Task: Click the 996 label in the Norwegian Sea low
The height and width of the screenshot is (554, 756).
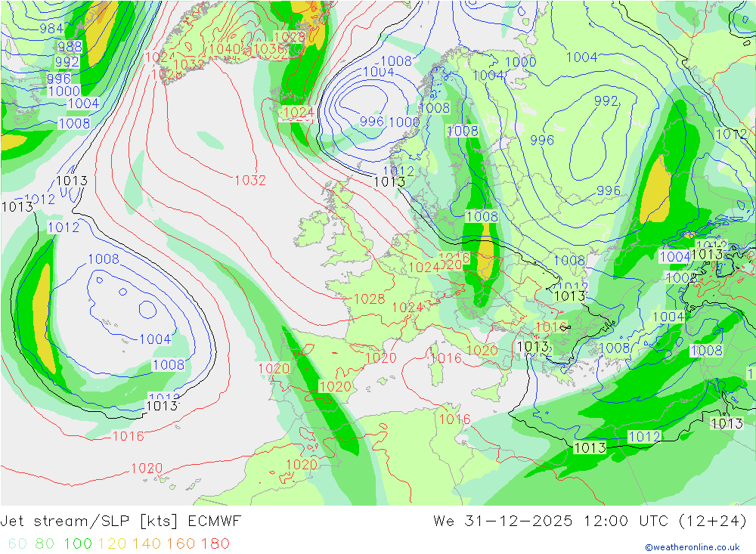Action: click(x=372, y=121)
